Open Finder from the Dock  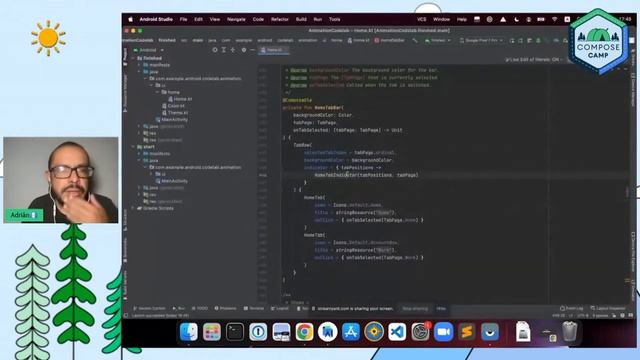189,332
